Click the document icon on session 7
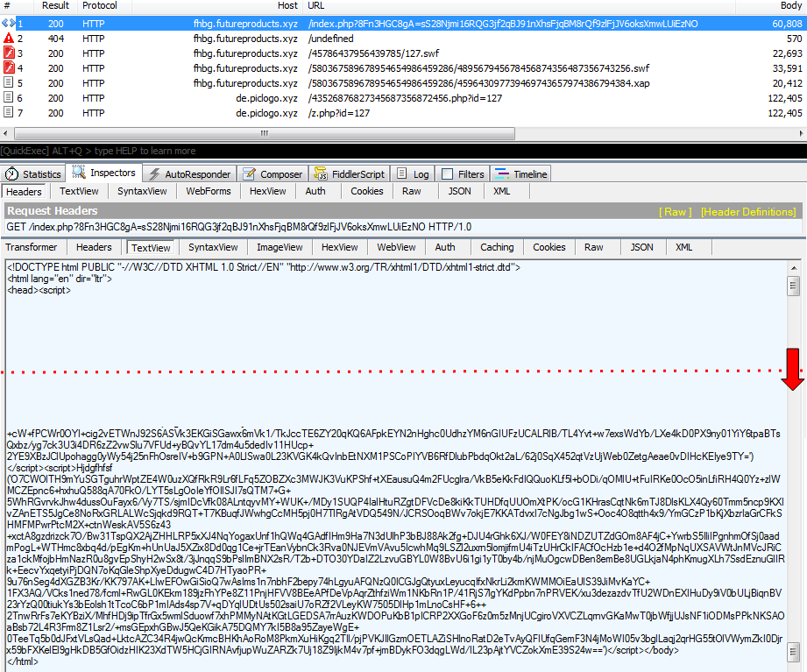The height and width of the screenshot is (672, 807). tap(8, 112)
